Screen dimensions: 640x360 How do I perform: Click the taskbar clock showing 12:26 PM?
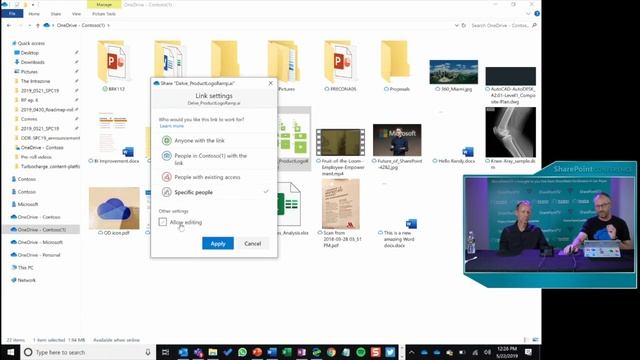click(x=507, y=352)
